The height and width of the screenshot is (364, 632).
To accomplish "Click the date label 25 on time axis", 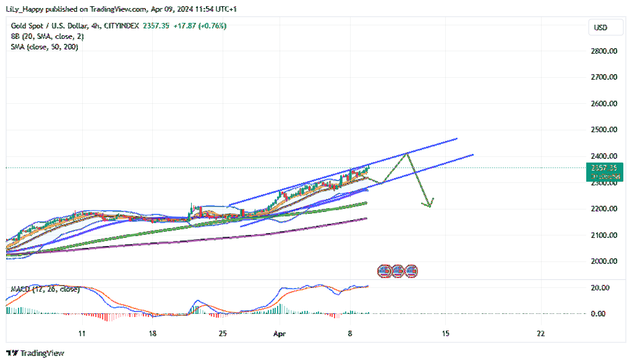I will coord(223,334).
